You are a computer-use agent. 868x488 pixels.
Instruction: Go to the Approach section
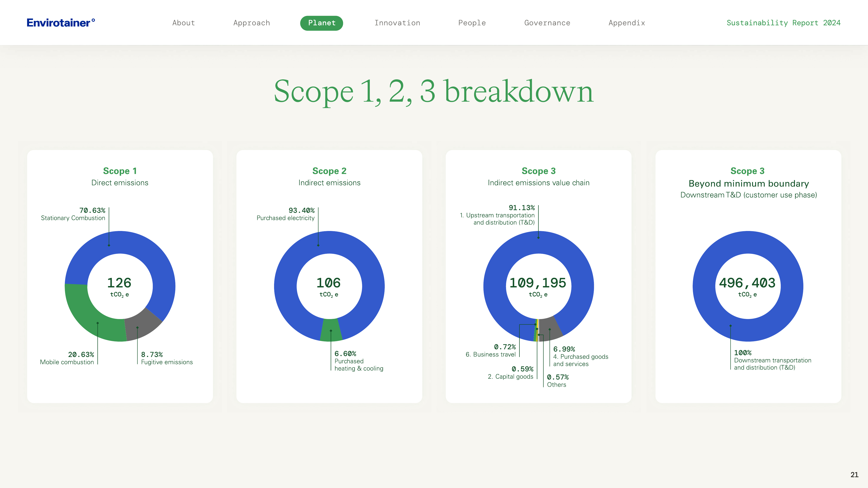point(252,23)
